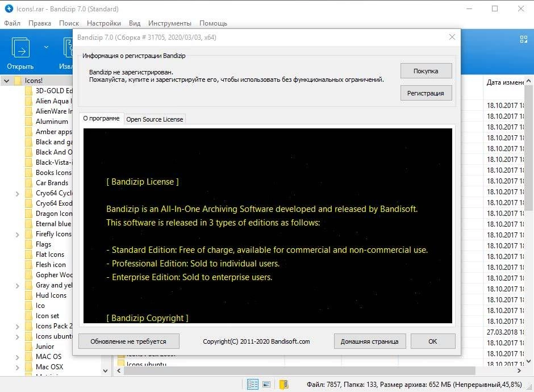534x392 pixels.
Task: Open the Поиск menu
Action: click(69, 23)
